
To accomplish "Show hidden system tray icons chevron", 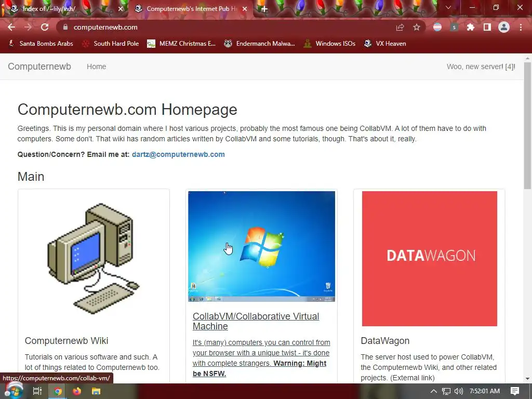I will tap(434, 391).
